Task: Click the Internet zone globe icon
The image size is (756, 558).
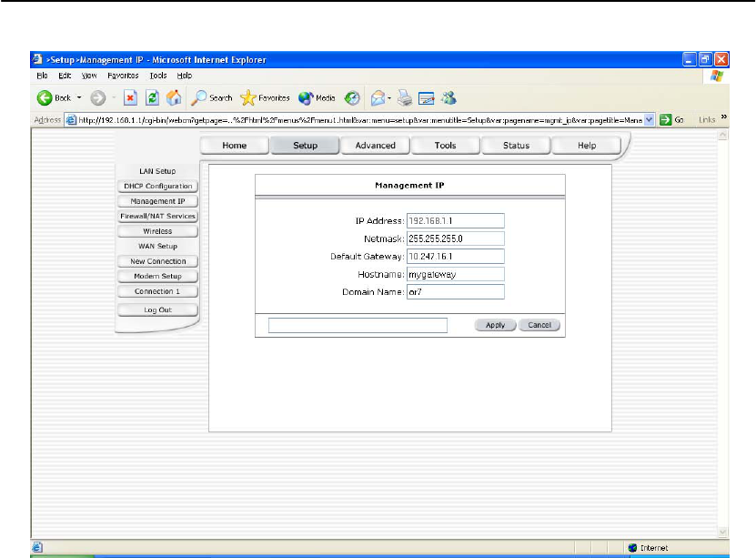Action: pyautogui.click(x=632, y=547)
